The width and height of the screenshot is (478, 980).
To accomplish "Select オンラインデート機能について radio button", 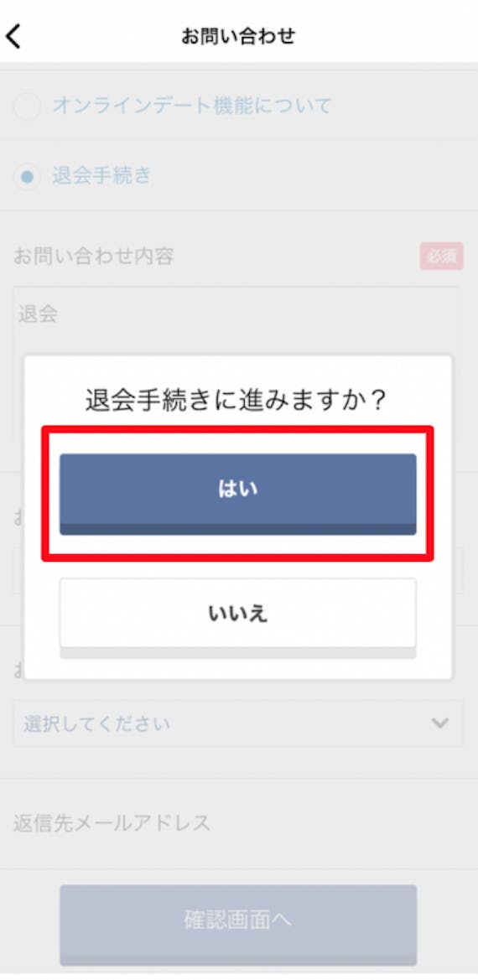I will click(28, 106).
